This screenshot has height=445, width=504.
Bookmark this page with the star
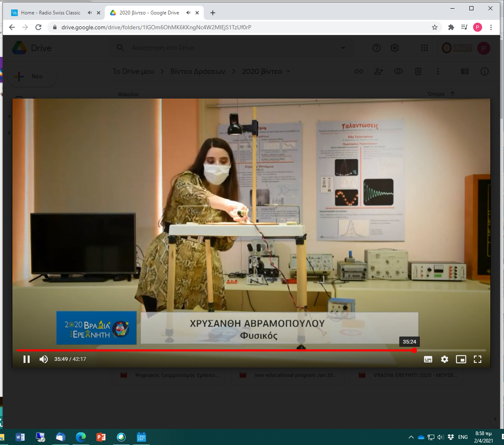[435, 27]
